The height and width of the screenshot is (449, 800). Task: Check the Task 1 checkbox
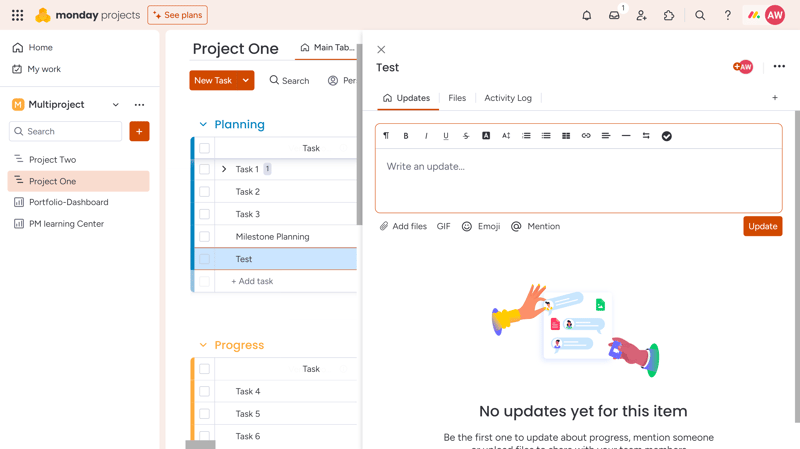pos(205,169)
